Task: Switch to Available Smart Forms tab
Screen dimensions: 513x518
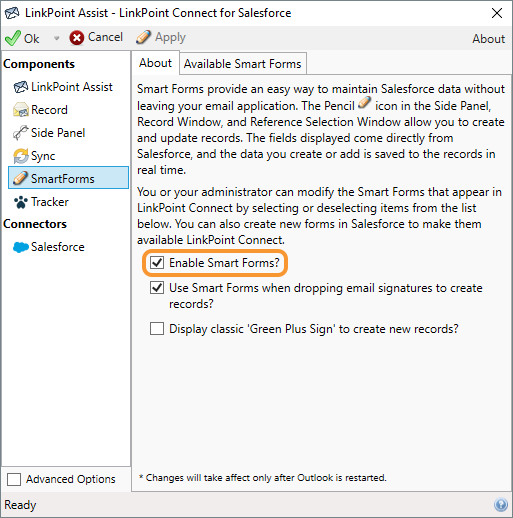Action: pos(243,63)
